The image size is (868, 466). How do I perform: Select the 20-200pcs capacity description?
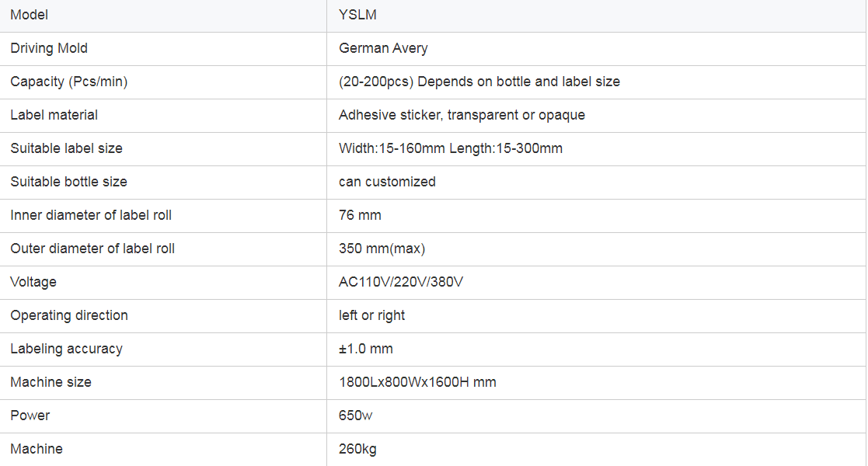[479, 82]
